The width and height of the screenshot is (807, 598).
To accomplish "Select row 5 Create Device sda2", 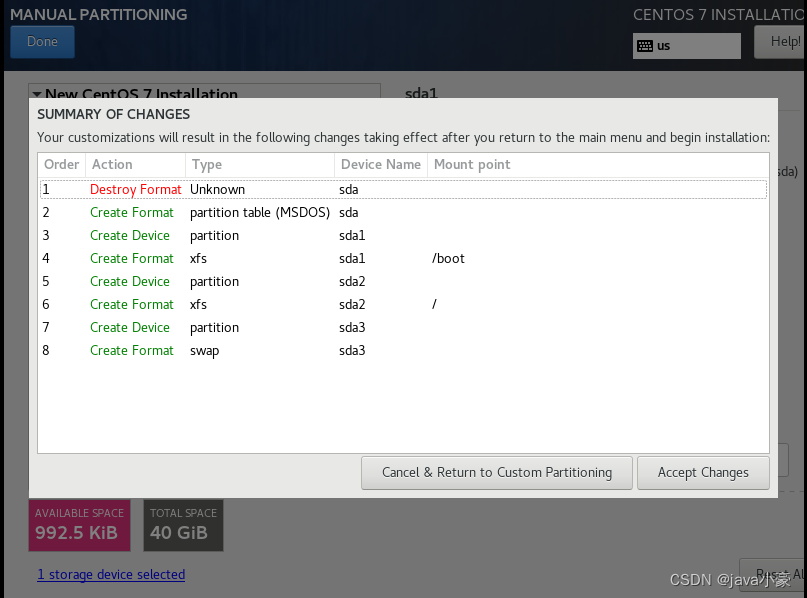I will (x=404, y=282).
